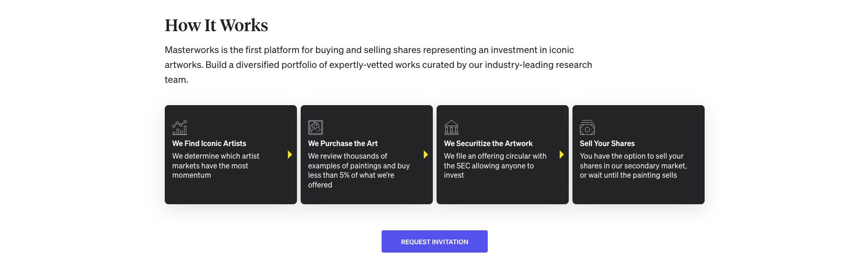
Task: Select the We Purchase the Art heading
Action: coord(343,143)
